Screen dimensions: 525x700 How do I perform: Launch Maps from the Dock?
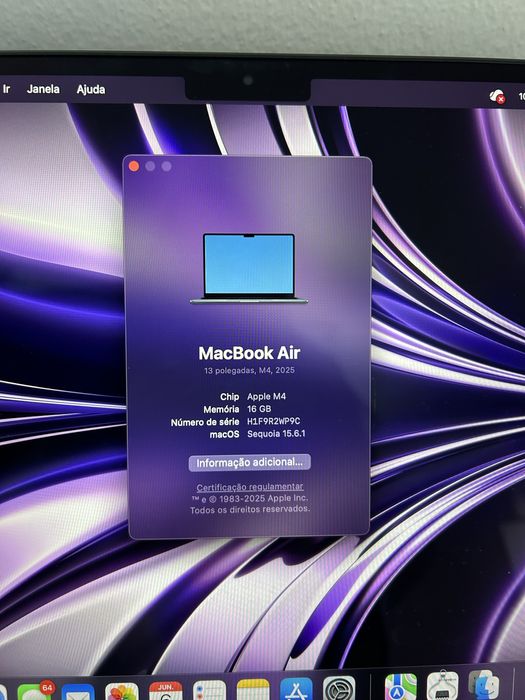click(x=400, y=687)
